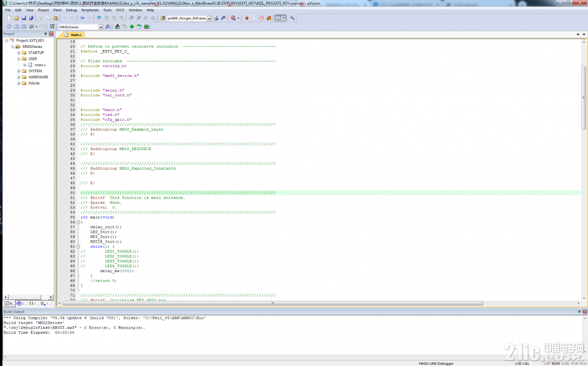Click the Indent selection icon

tap(131, 18)
